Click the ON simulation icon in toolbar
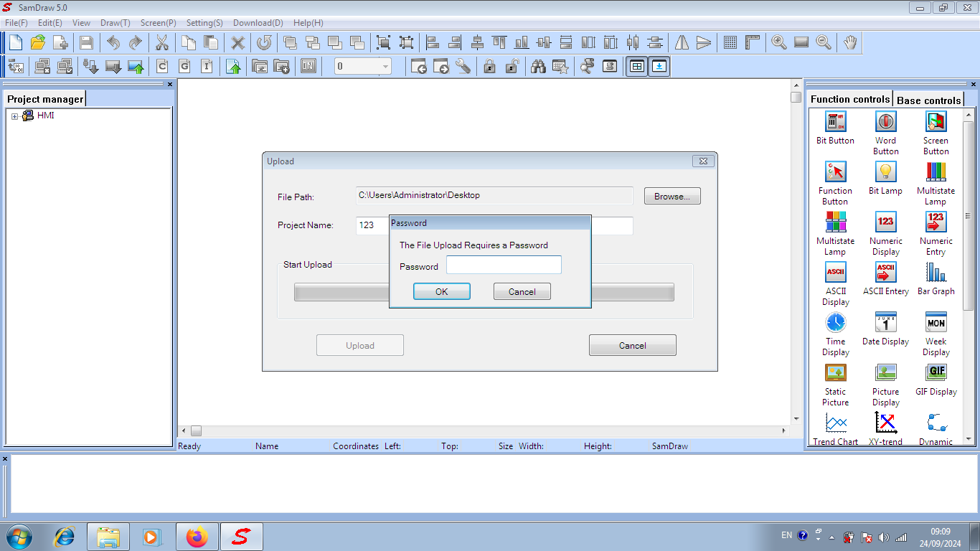Viewport: 980px width, 551px height. pyautogui.click(x=308, y=67)
